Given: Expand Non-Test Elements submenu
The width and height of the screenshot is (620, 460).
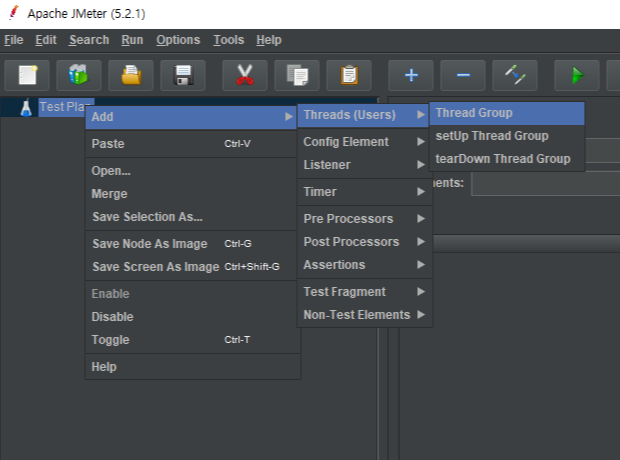Looking at the screenshot, I should point(365,315).
